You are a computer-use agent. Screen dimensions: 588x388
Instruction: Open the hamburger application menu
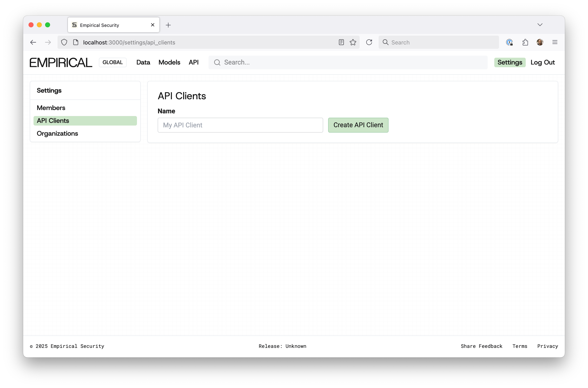tap(555, 42)
